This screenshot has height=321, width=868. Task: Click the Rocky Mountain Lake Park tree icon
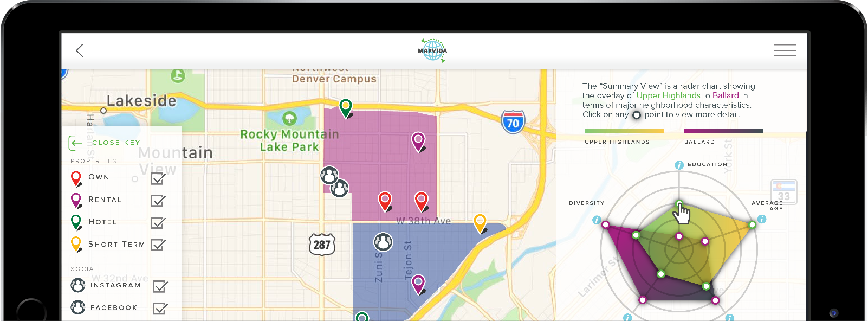(289, 118)
